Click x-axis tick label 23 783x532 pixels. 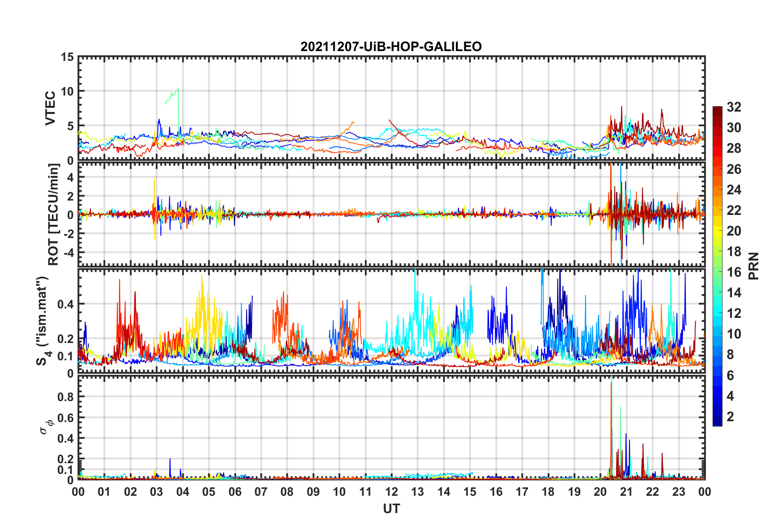(x=678, y=492)
